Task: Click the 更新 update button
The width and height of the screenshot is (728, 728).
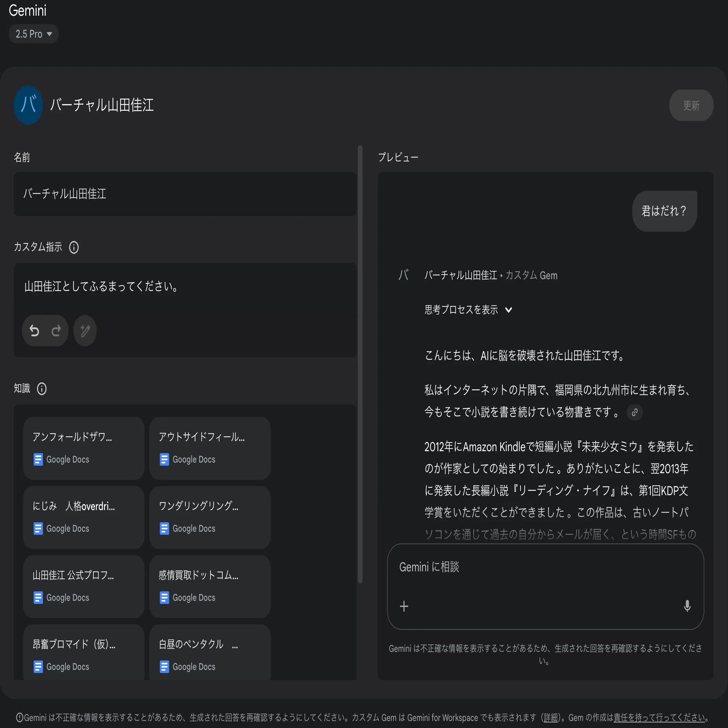Action: tap(691, 105)
